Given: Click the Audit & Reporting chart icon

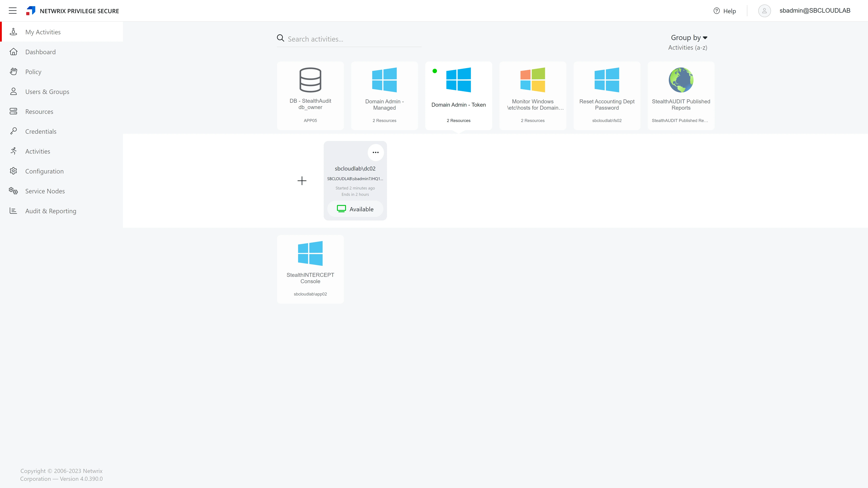Looking at the screenshot, I should click(13, 211).
